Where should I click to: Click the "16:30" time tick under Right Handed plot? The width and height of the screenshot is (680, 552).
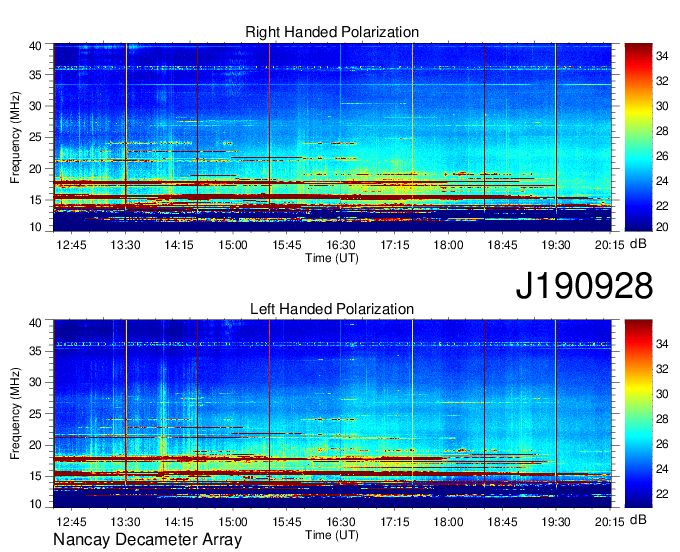[x=341, y=245]
